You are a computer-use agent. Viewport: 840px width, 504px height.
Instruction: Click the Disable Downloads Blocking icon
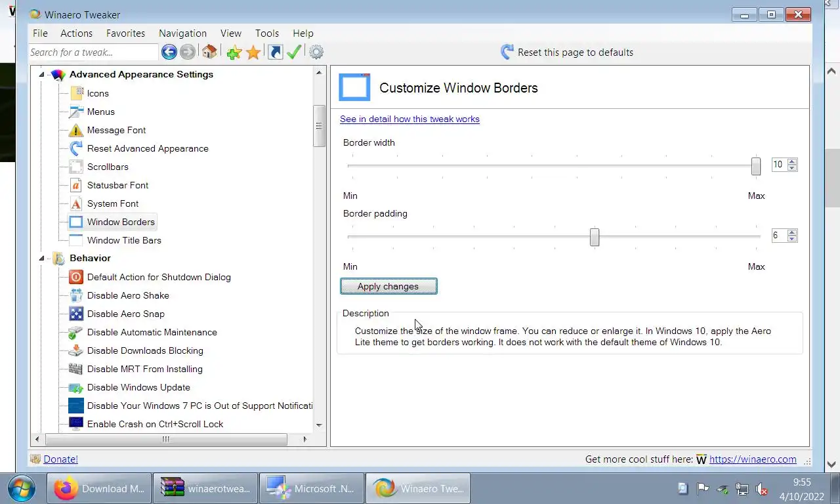(76, 350)
